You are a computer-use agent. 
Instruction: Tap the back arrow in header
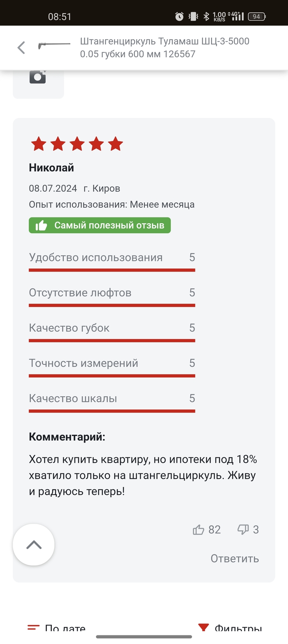coord(21,48)
